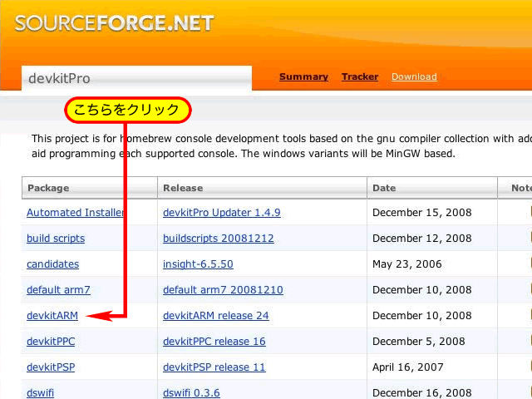
Task: Open devkitPro Updater 1.4.9 release
Action: tap(222, 213)
